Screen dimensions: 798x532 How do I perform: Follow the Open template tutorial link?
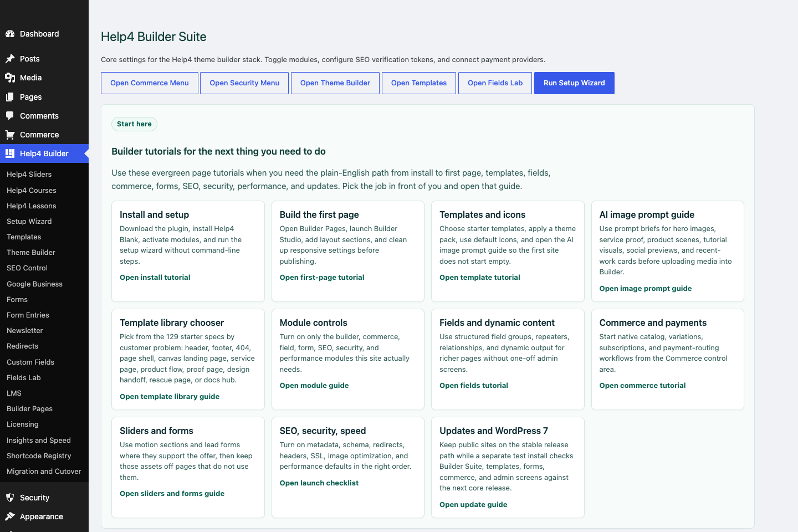(480, 278)
